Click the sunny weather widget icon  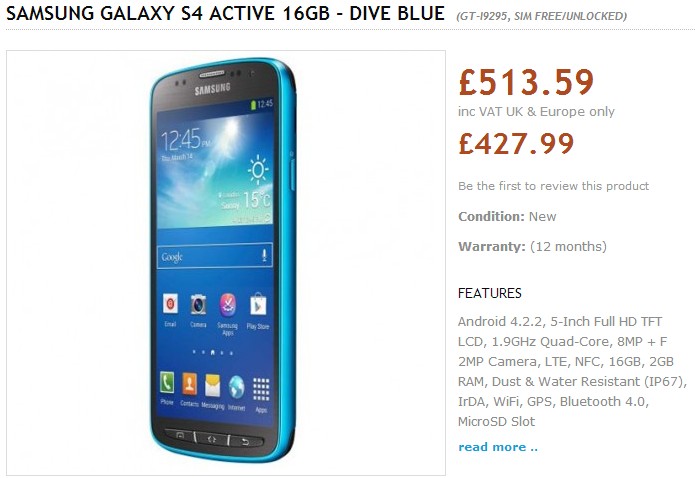(258, 170)
